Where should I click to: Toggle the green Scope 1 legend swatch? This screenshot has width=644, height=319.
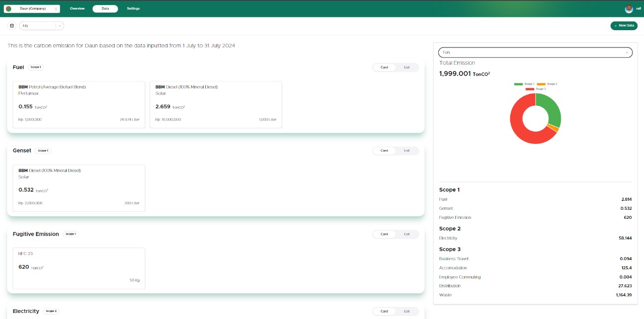pyautogui.click(x=518, y=84)
